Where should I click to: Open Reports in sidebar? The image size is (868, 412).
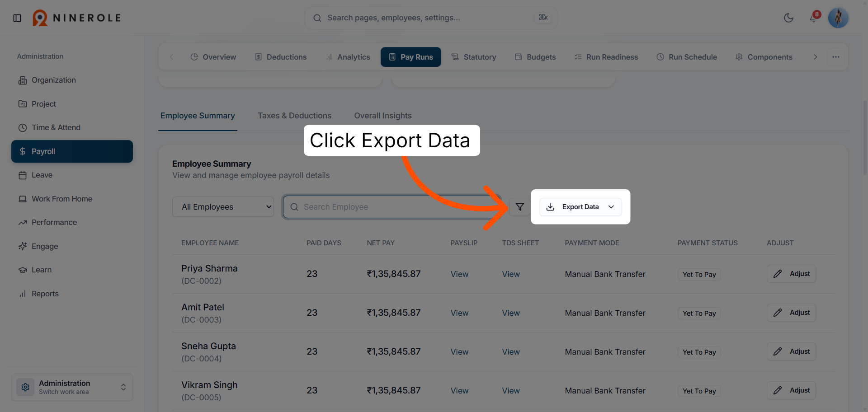pyautogui.click(x=72, y=294)
